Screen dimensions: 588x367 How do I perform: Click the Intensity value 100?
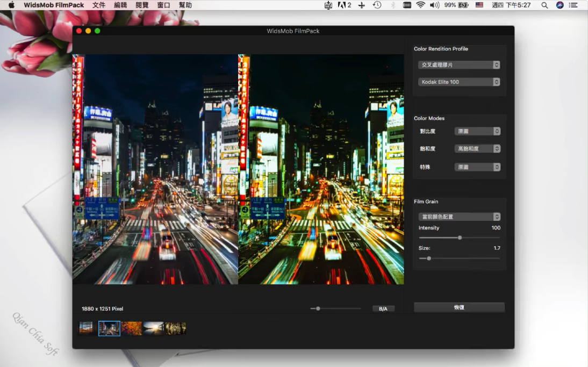click(496, 228)
